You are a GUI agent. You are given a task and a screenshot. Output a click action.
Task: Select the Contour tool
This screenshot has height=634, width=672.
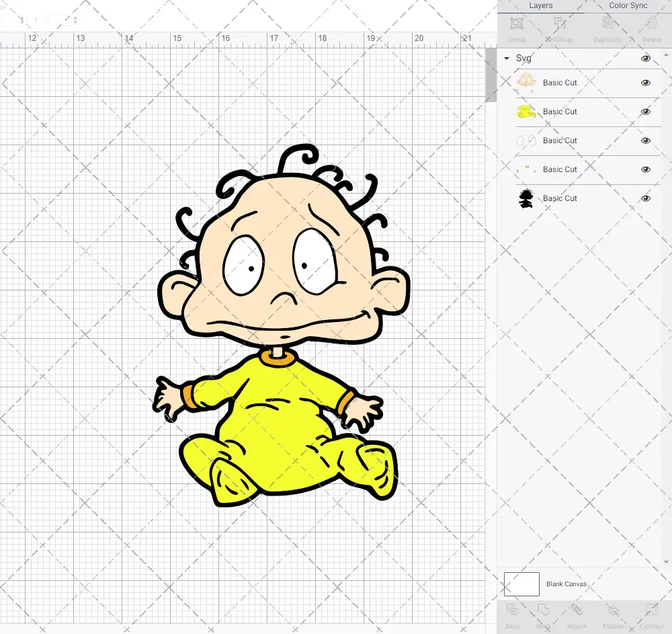tap(651, 610)
